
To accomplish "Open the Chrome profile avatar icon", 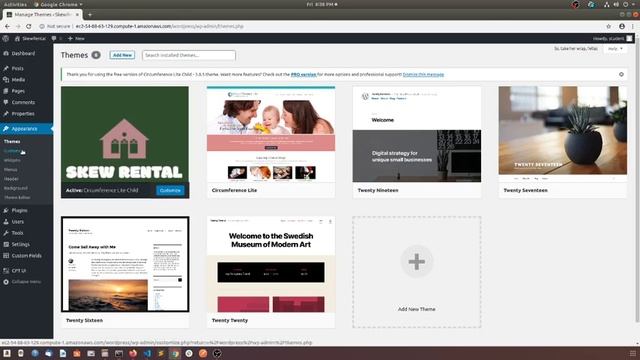I will click(622, 26).
